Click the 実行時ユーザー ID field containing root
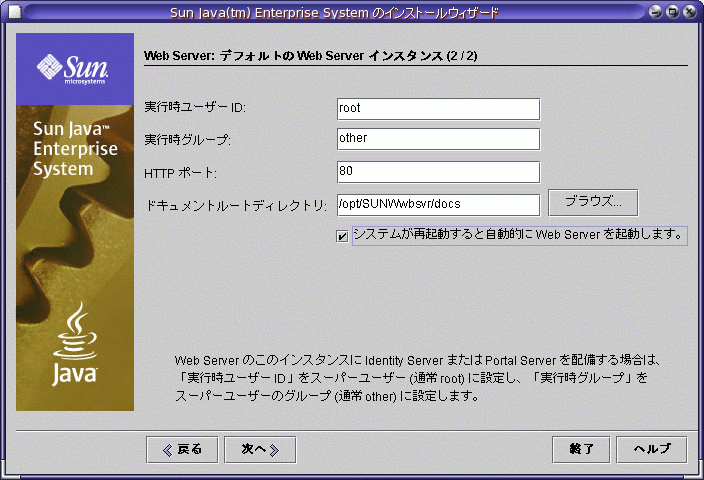 coord(438,109)
